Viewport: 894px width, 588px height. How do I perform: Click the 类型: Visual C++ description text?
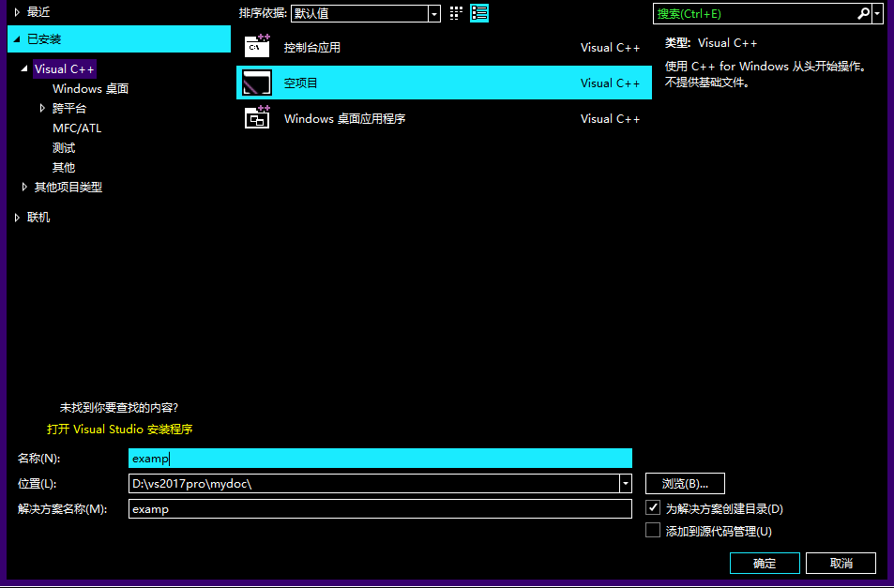tap(711, 43)
